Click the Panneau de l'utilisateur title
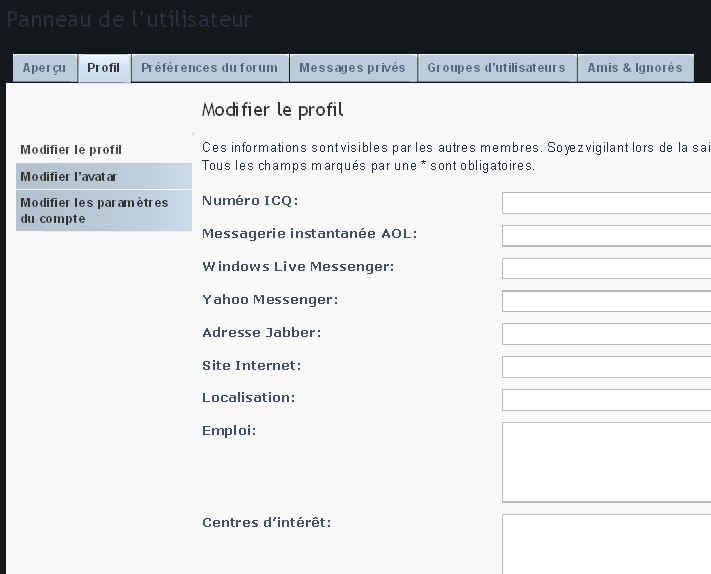711x574 pixels. pos(129,19)
